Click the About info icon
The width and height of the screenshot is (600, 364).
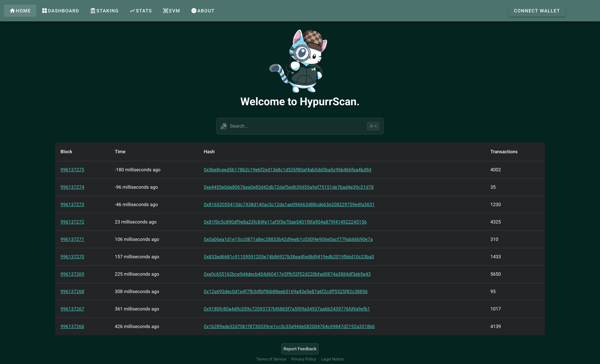coord(194,11)
